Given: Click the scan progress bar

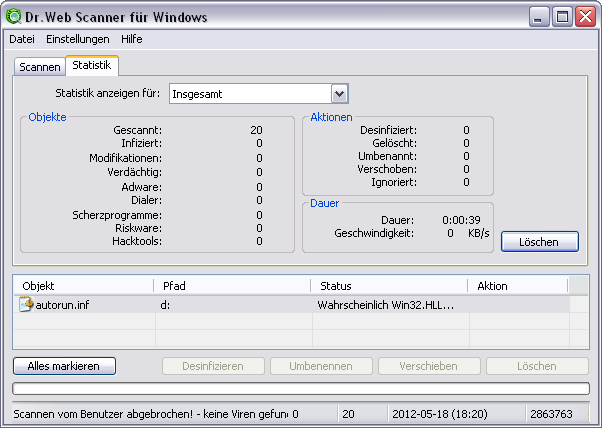Looking at the screenshot, I should point(301,388).
